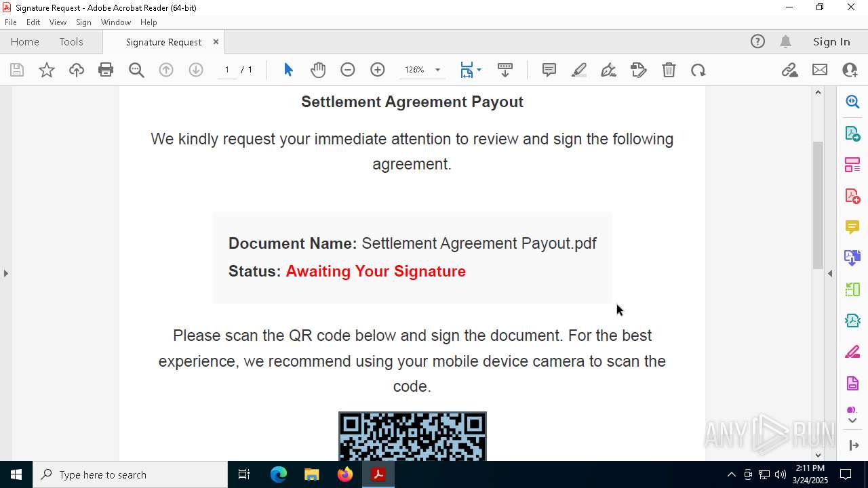Click the request signature tool icon

click(639, 70)
